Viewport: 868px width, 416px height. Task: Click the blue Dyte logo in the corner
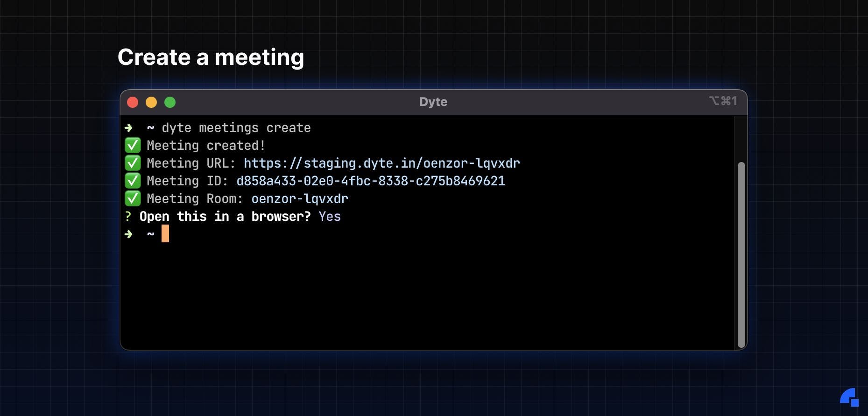tap(849, 397)
